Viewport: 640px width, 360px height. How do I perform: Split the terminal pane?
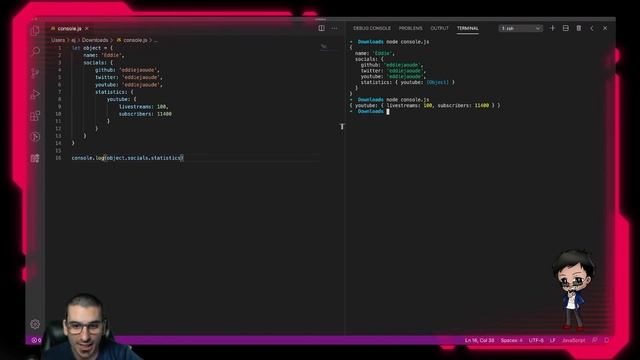[565, 28]
